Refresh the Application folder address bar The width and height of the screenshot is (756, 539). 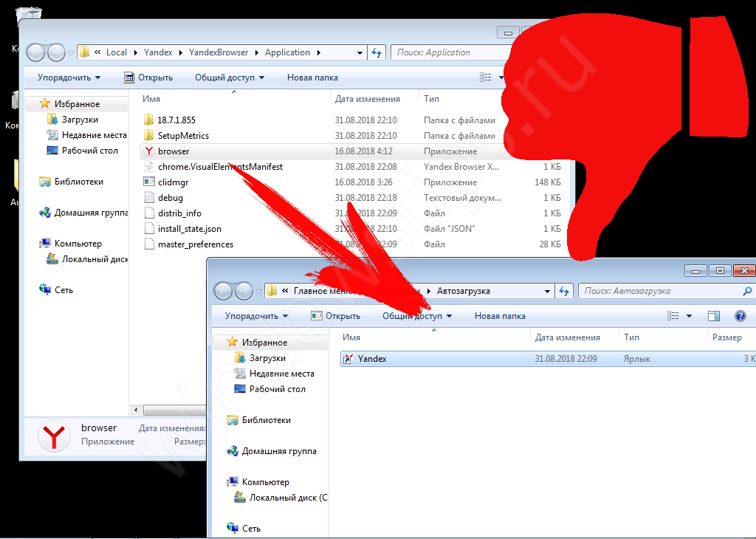(x=377, y=52)
